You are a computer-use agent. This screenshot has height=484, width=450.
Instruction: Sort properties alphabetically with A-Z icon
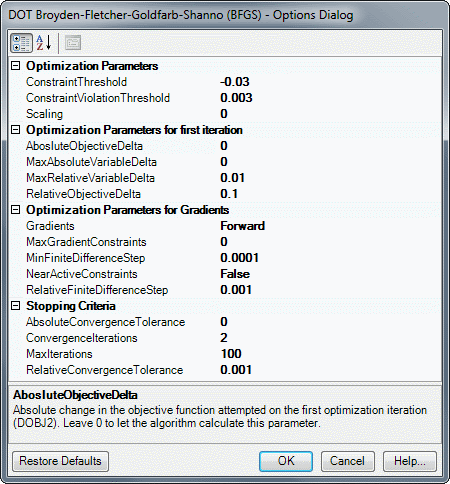(44, 43)
